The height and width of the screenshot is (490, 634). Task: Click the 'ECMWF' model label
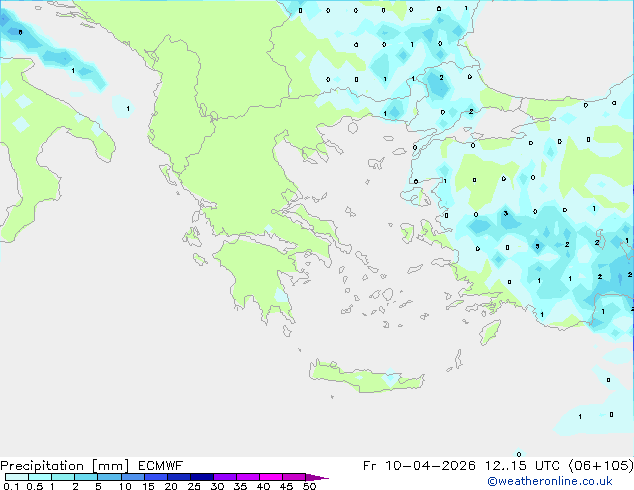coord(161,466)
